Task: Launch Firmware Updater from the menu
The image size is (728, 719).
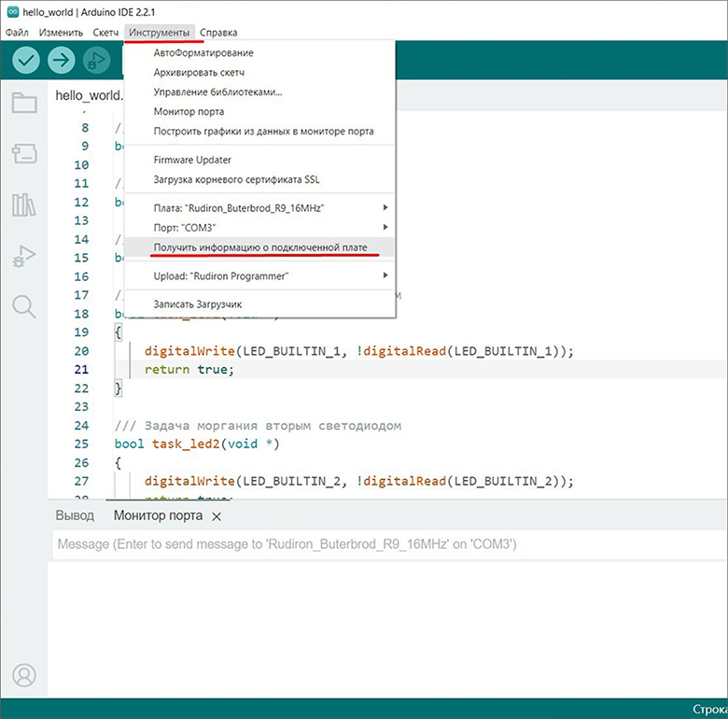Action: click(259, 160)
